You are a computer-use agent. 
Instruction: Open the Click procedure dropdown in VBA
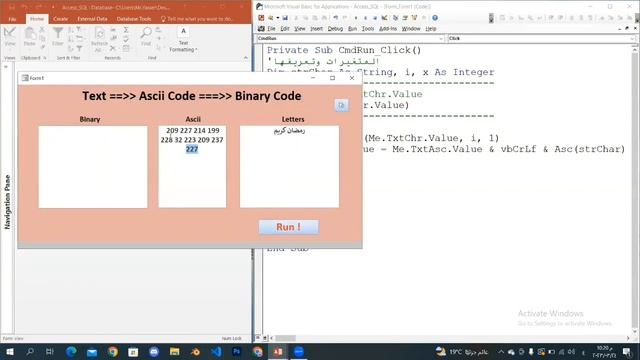pyautogui.click(x=632, y=38)
